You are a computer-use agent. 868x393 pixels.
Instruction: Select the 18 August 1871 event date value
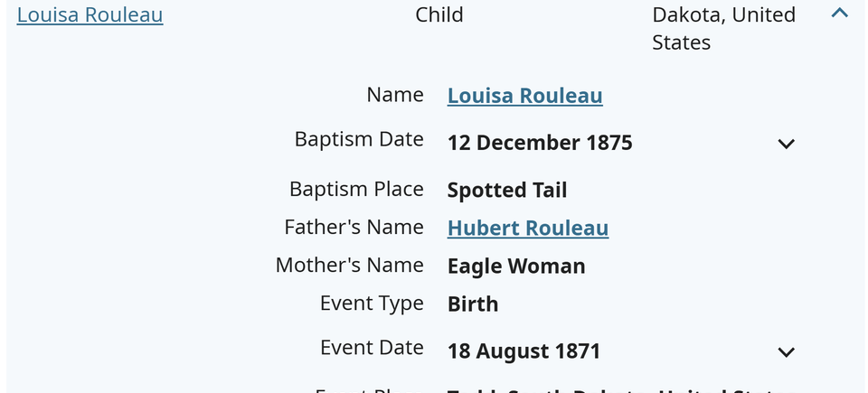tap(524, 351)
